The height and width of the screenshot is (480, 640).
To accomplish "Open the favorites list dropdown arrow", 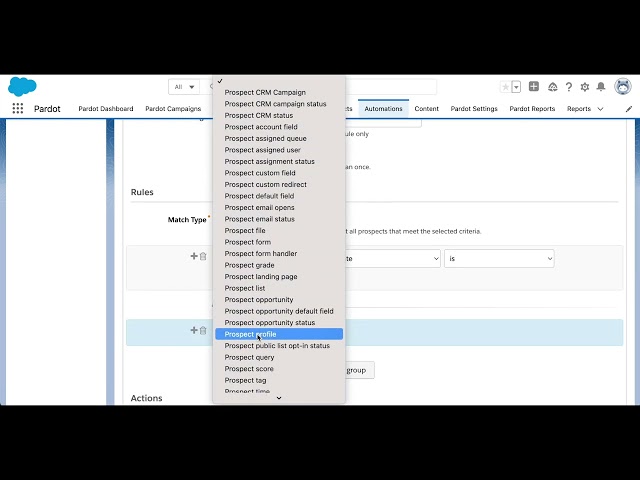I will (x=516, y=87).
